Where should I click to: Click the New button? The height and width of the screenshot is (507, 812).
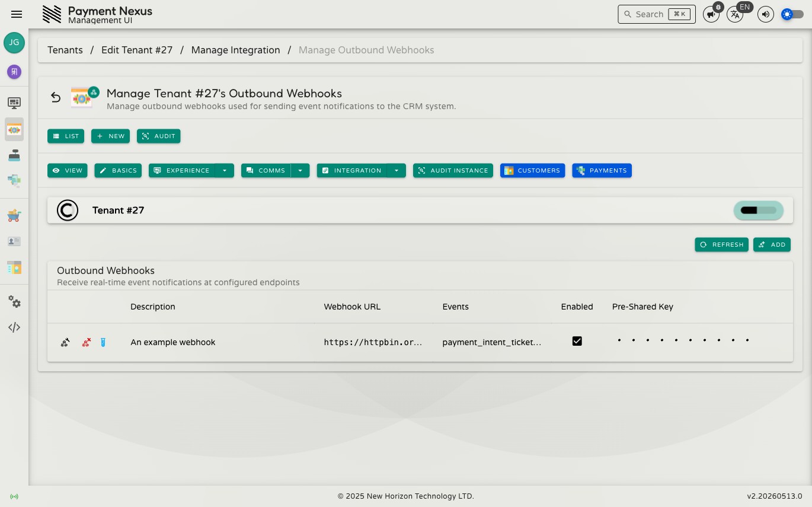tap(110, 136)
